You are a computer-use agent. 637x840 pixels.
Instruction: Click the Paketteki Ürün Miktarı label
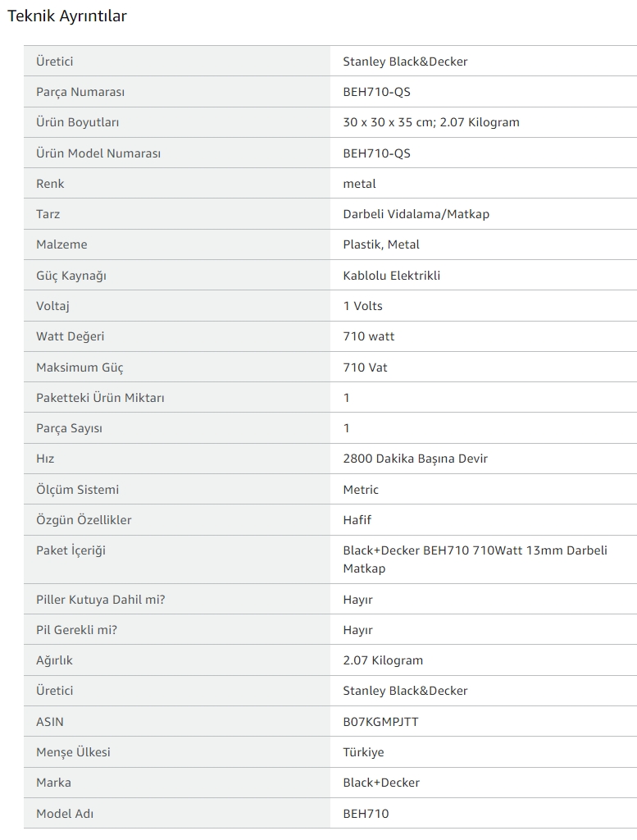(100, 398)
